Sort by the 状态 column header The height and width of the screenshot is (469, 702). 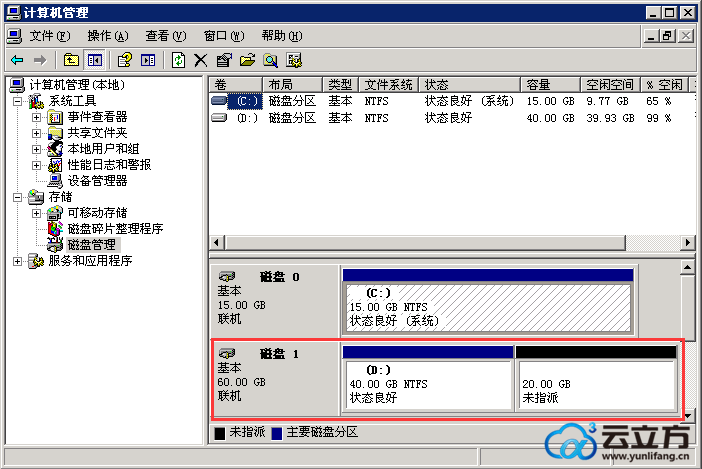click(470, 85)
